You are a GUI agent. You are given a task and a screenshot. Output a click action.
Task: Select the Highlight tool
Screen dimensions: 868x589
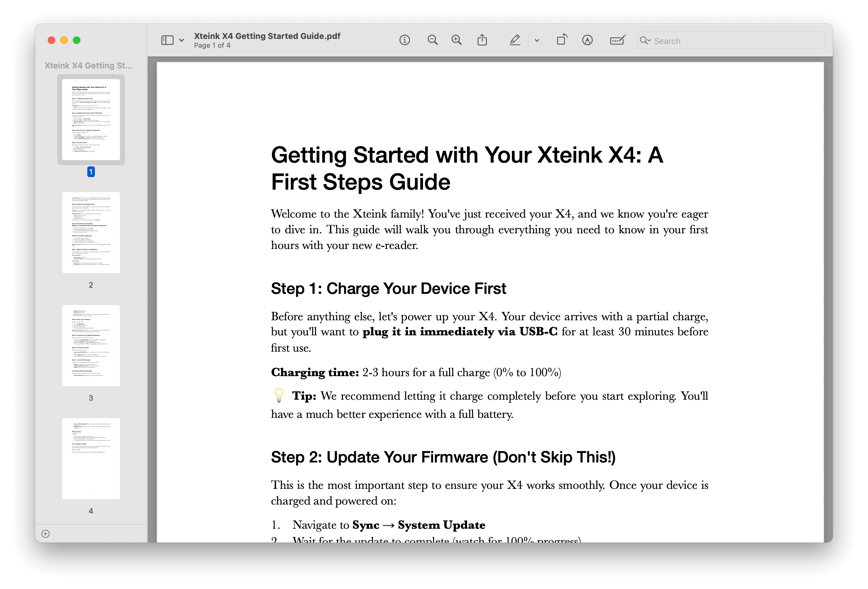click(515, 40)
